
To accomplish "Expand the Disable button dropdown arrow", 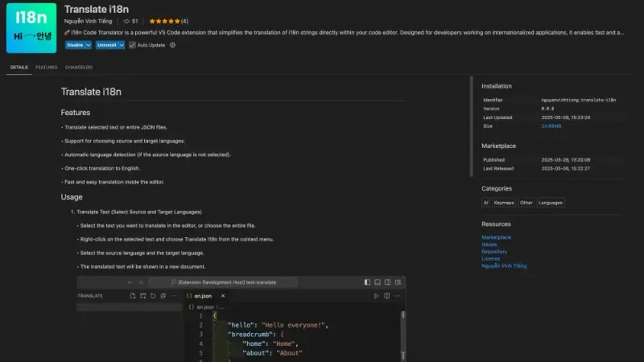I will point(89,45).
